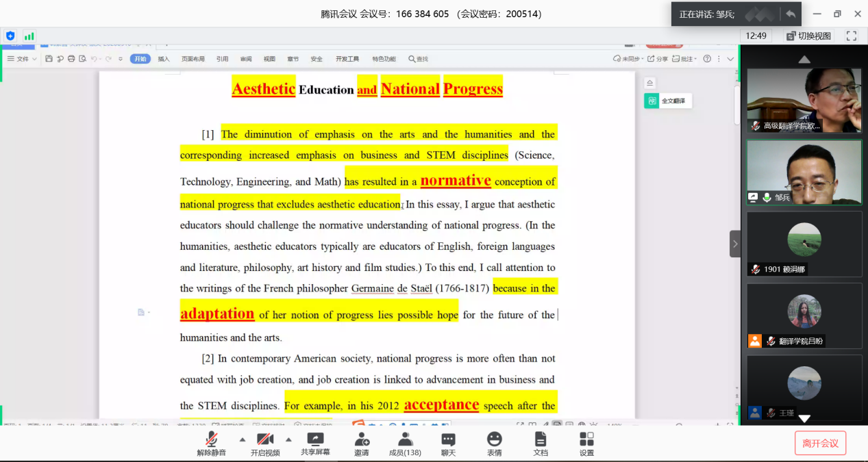This screenshot has height=462, width=868.
Task: Expand audio options arrow beside 解除静音
Action: pyautogui.click(x=242, y=439)
